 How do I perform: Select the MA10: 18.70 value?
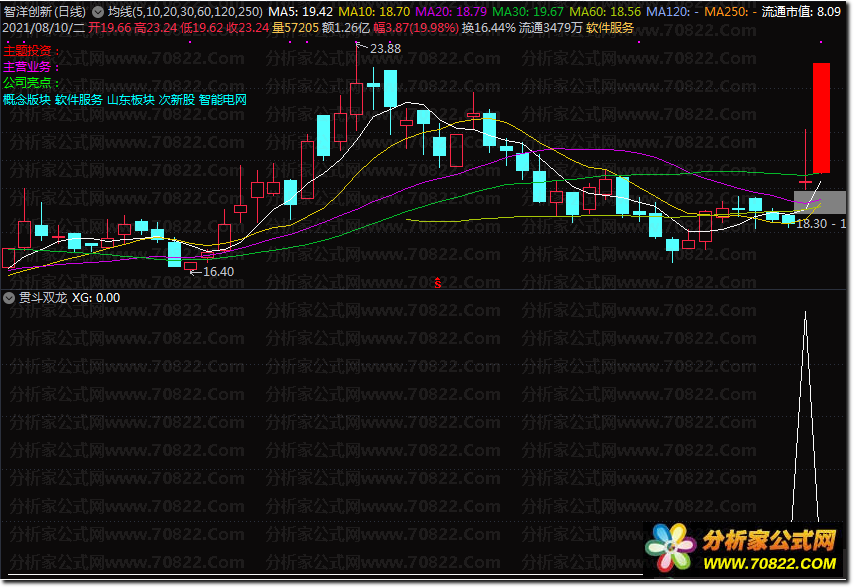374,11
